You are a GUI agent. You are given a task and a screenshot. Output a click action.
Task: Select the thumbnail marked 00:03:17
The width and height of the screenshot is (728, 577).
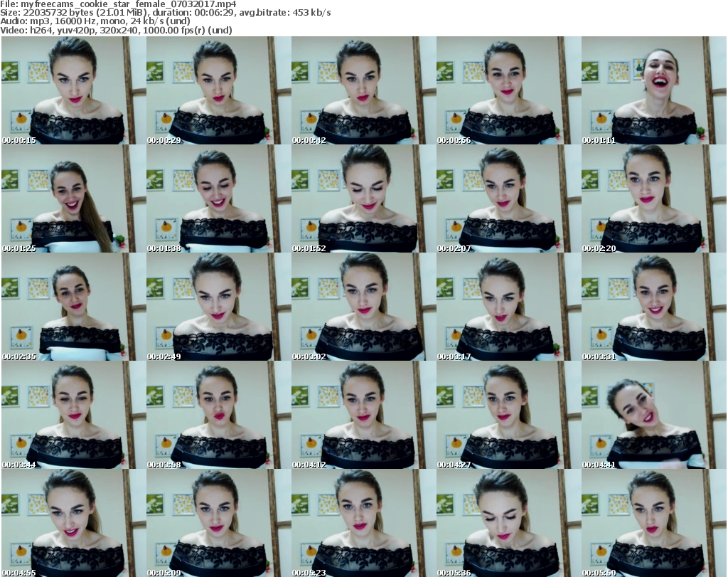coord(509,307)
